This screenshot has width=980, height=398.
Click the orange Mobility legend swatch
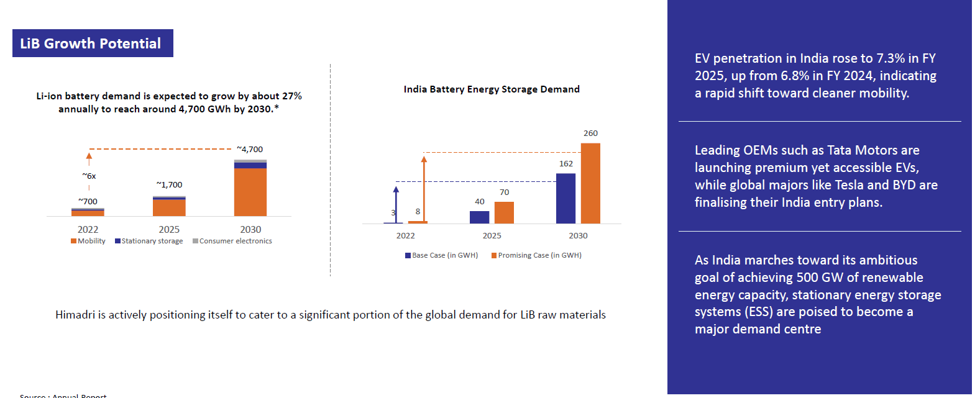point(73,241)
